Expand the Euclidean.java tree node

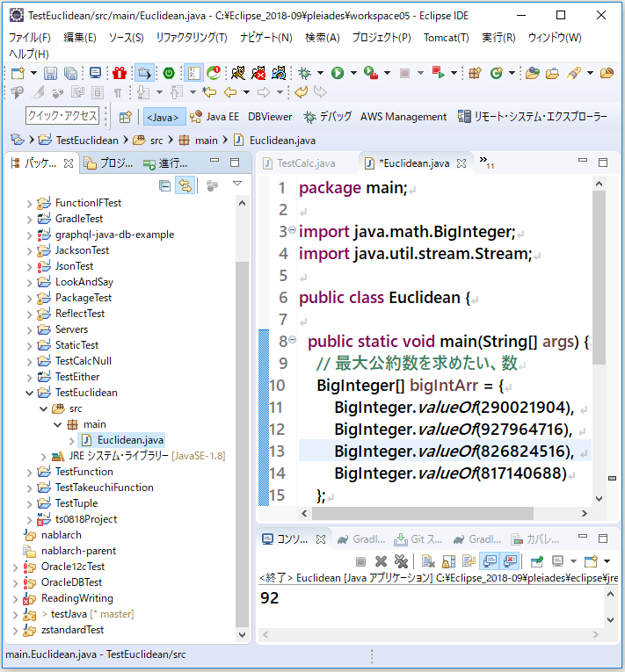pos(71,441)
